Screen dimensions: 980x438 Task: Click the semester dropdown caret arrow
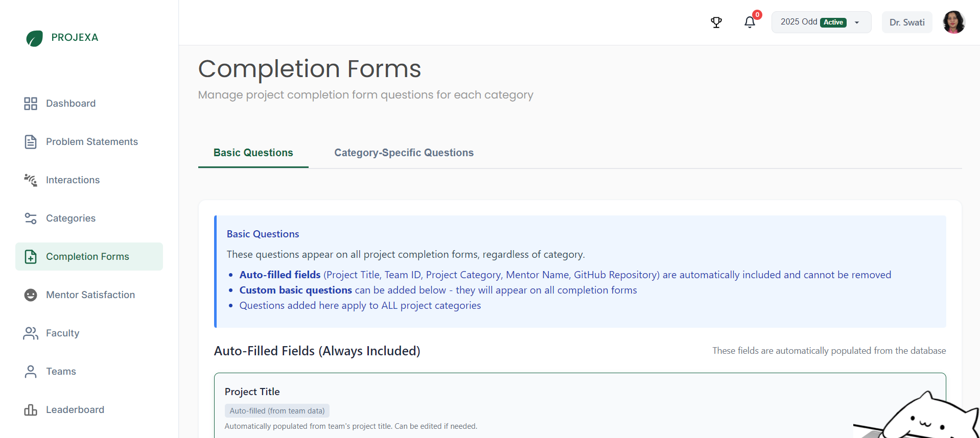(x=857, y=22)
